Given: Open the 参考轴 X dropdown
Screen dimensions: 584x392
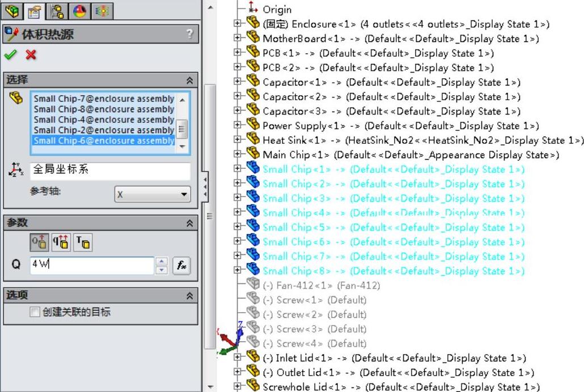Looking at the screenshot, I should coord(153,194).
